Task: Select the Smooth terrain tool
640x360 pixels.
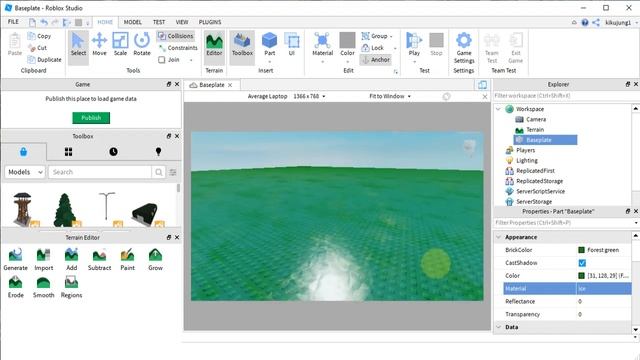Action: coord(43,287)
